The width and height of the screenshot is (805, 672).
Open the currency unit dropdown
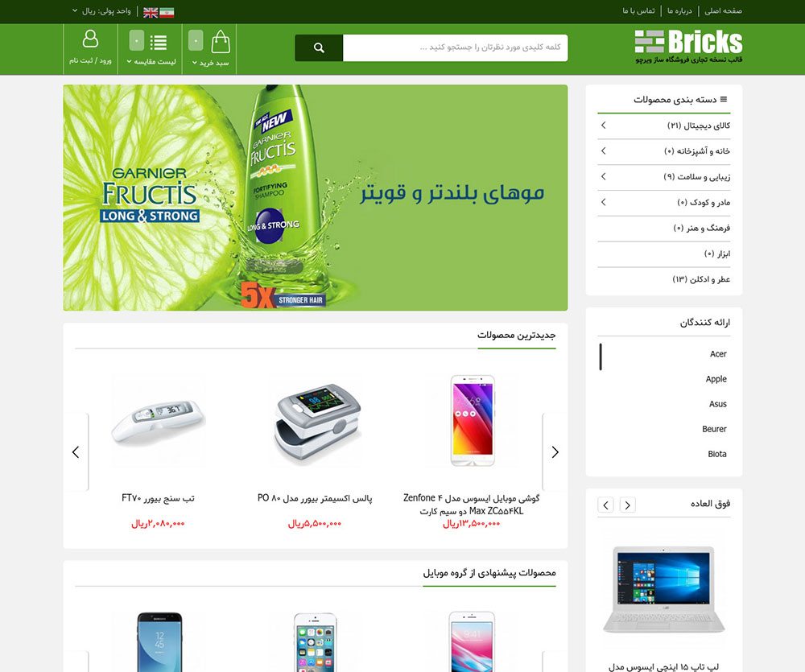click(x=101, y=10)
